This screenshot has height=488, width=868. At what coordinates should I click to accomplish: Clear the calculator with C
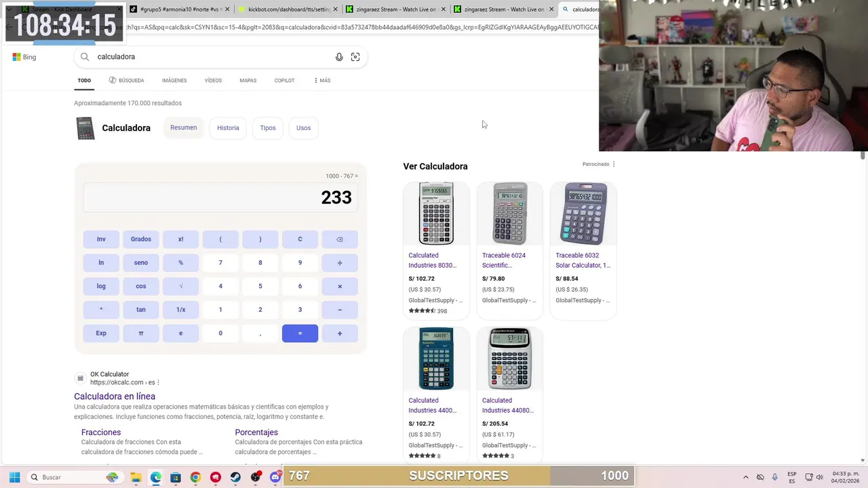(x=300, y=239)
